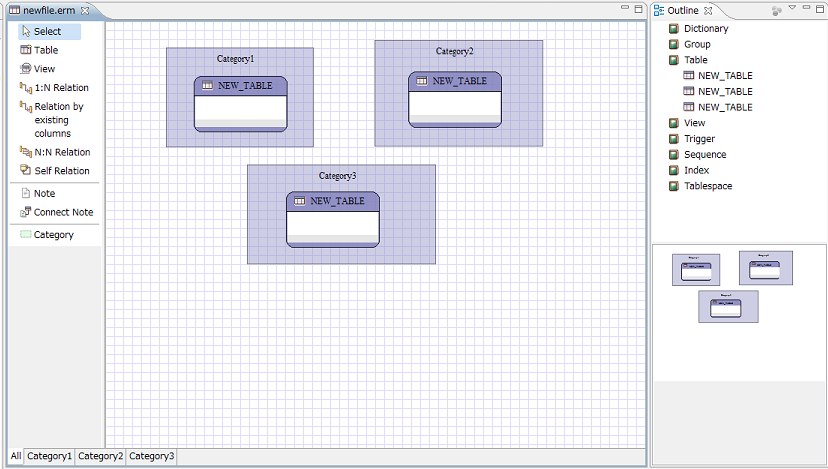Activate the N:N Relation tool
This screenshot has width=828, height=469.
61,152
